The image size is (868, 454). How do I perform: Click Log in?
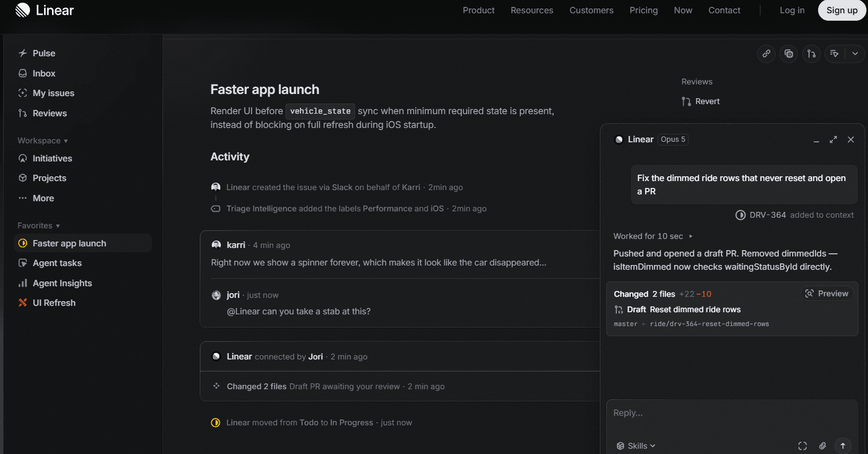[792, 10]
